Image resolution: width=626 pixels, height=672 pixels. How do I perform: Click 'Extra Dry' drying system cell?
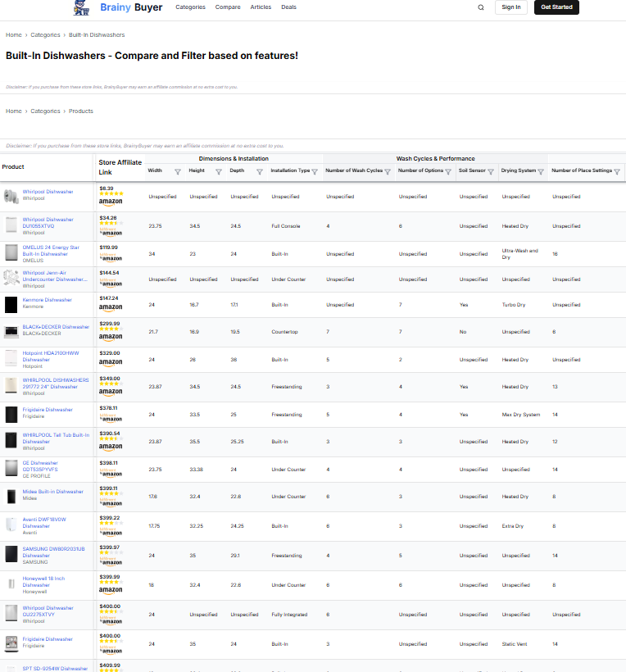pyautogui.click(x=512, y=526)
